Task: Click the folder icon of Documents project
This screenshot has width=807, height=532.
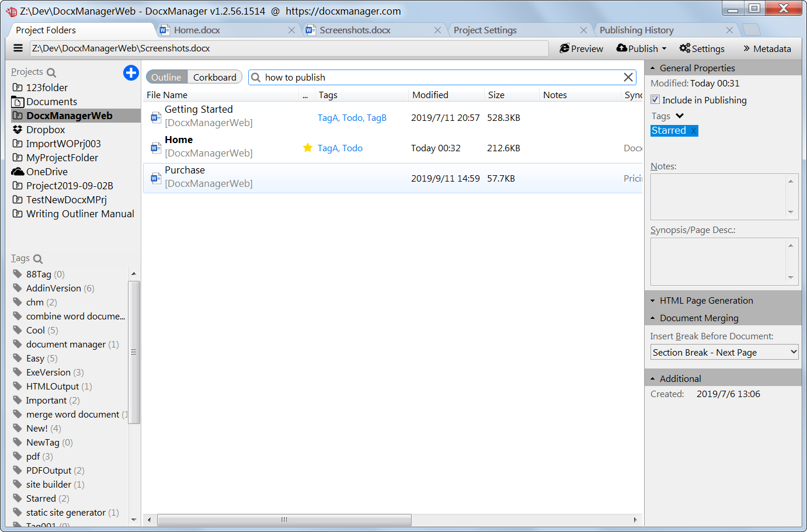Action: pyautogui.click(x=18, y=102)
